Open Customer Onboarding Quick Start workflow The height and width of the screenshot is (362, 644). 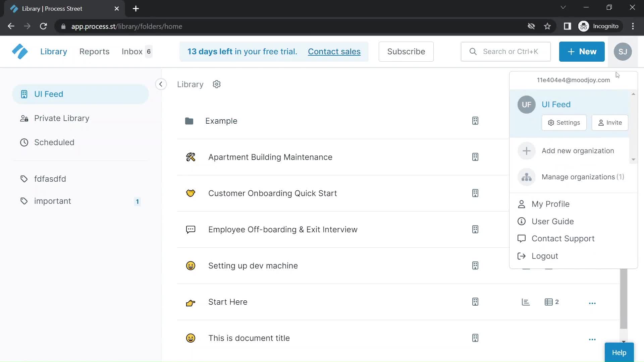272,193
